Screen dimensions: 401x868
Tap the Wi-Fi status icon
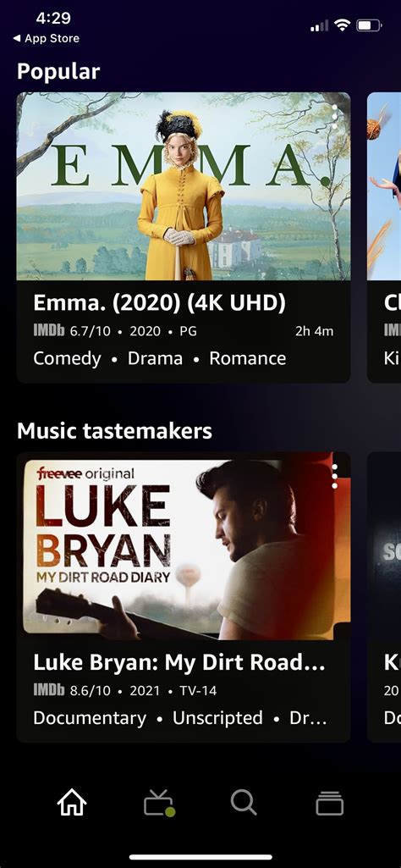click(x=343, y=25)
